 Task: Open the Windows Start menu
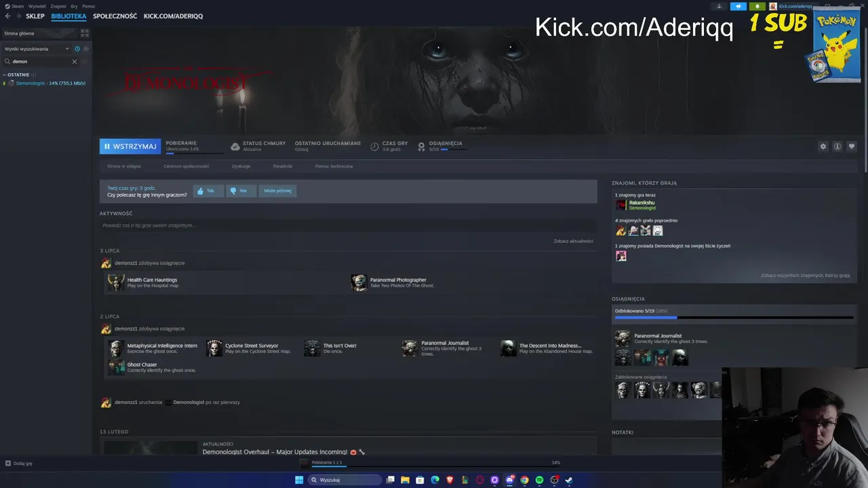tap(299, 480)
